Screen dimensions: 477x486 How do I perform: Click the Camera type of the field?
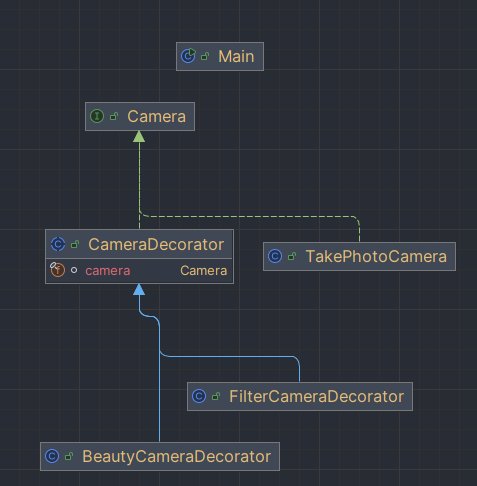204,271
